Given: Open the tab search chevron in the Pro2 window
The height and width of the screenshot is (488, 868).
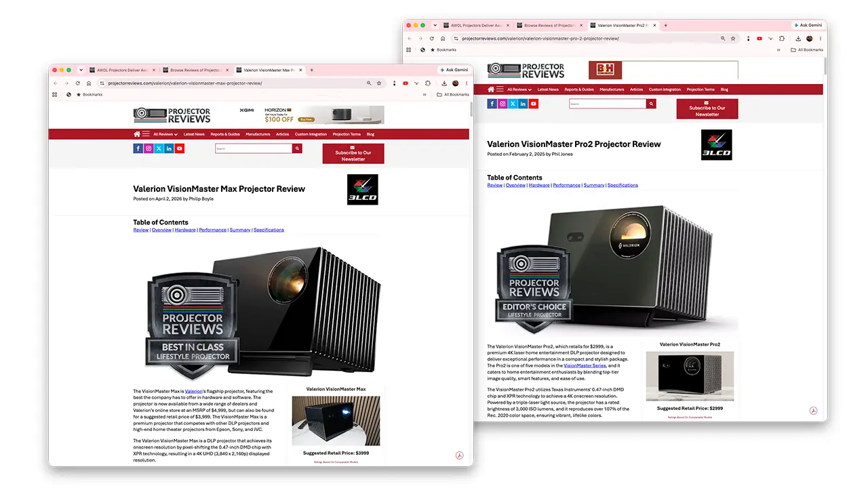Looking at the screenshot, I should [x=435, y=25].
